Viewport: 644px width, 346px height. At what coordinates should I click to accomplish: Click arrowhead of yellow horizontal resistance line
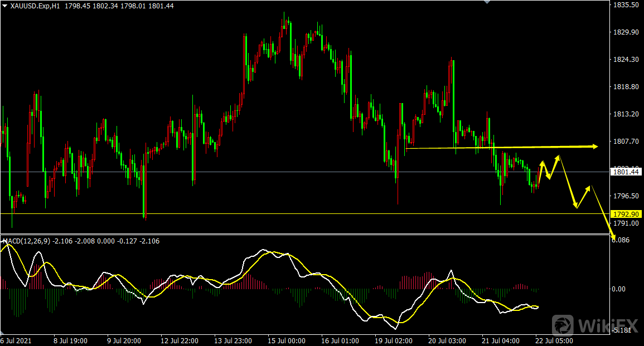pos(594,147)
